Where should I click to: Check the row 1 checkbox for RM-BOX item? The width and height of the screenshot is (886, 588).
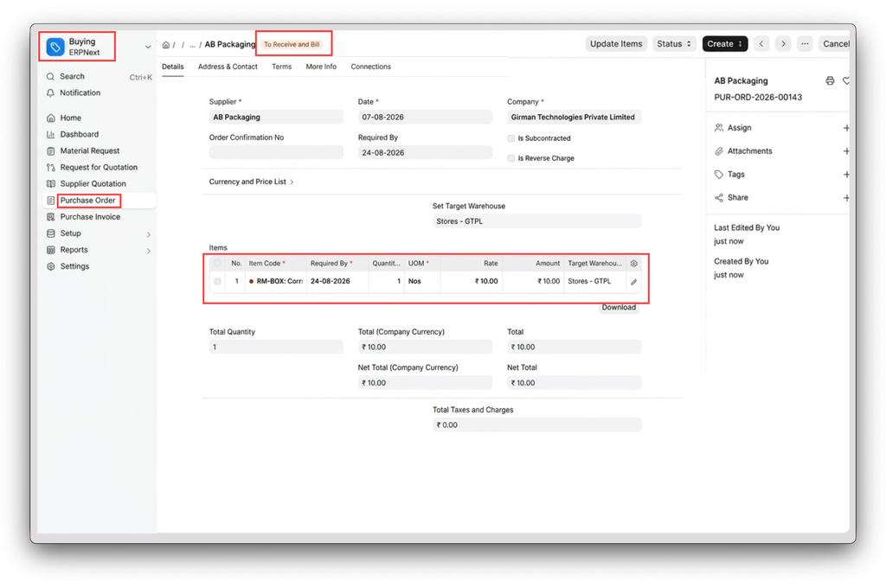[x=217, y=281]
